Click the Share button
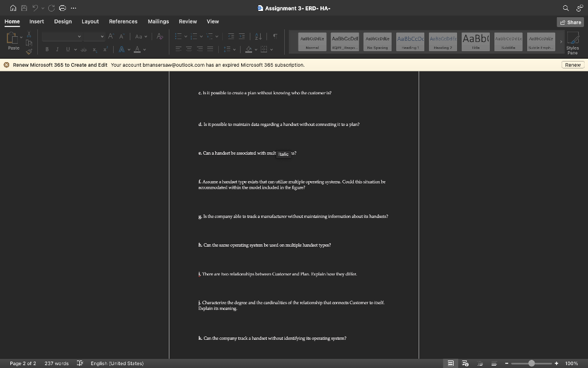Screen dimensions: 588x368 click(570, 21)
